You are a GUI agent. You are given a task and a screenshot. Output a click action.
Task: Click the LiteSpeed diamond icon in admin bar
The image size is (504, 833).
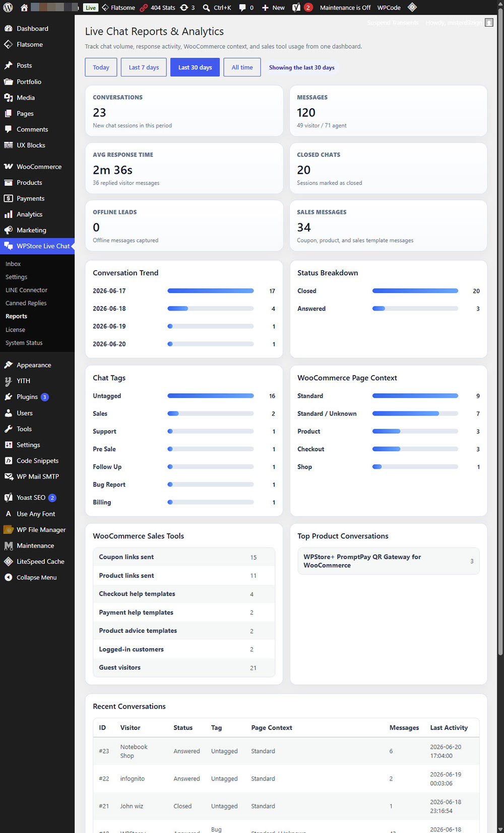click(x=412, y=8)
